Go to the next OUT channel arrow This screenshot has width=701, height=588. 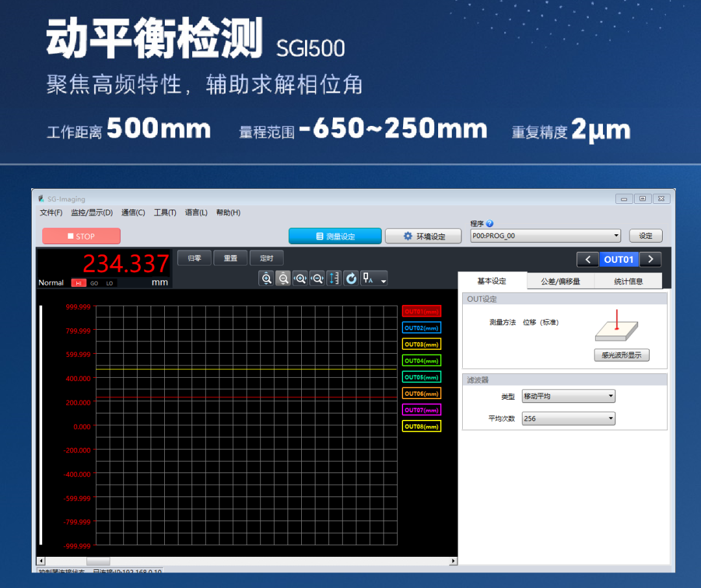650,260
